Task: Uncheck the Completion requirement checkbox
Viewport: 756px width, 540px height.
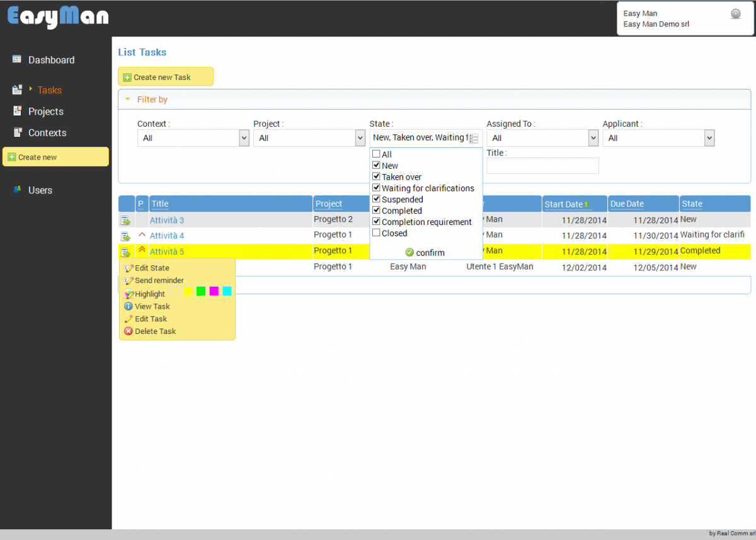Action: click(x=376, y=222)
